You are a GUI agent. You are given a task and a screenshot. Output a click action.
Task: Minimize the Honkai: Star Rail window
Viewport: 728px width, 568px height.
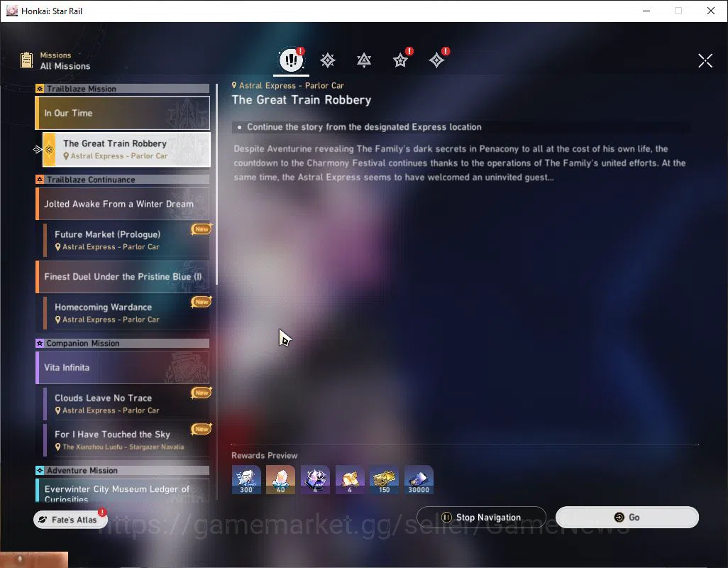pyautogui.click(x=646, y=11)
